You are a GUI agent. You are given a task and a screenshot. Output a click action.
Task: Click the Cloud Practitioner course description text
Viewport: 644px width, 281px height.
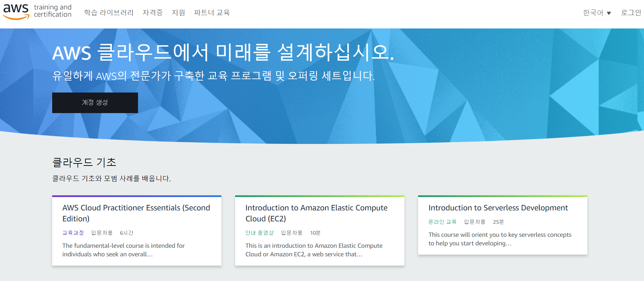coord(124,250)
